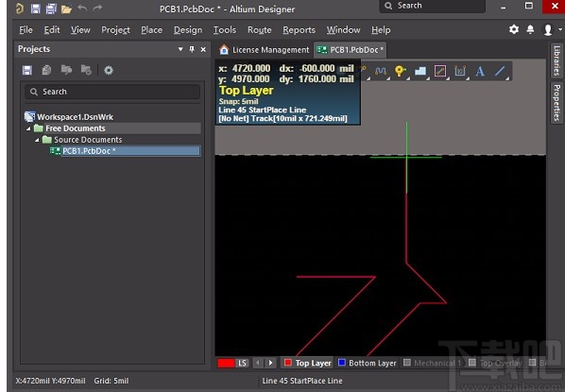Click the Projects panel Search field
The width and height of the screenshot is (565, 392).
112,92
